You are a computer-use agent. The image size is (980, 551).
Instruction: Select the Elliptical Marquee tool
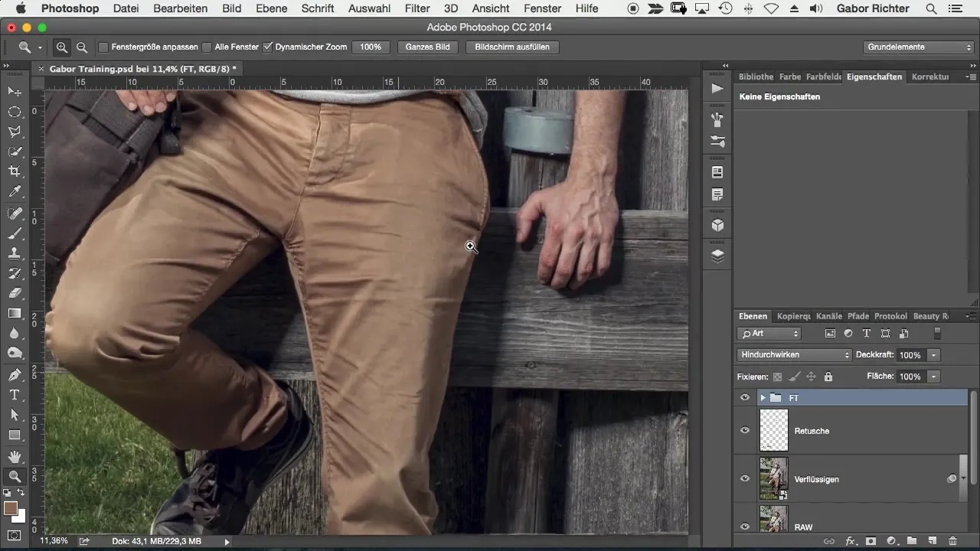[x=14, y=112]
